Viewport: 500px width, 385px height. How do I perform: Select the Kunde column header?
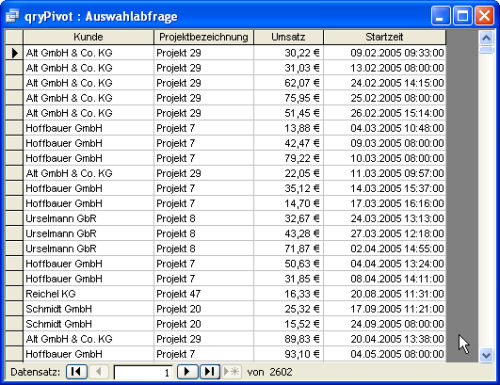click(x=88, y=37)
